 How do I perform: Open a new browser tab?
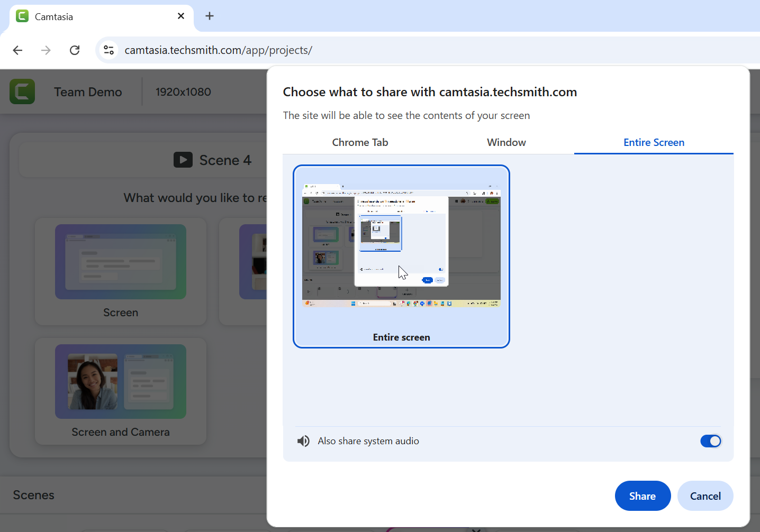tap(210, 16)
